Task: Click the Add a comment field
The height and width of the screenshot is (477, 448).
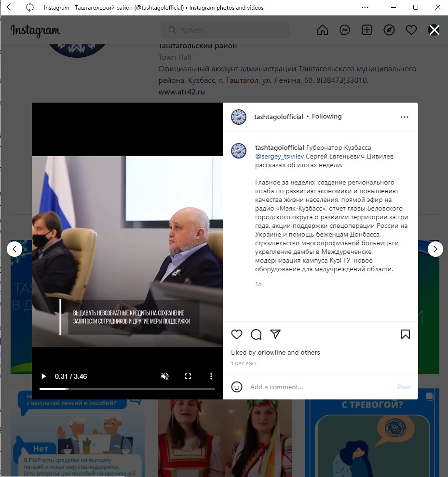Action: click(321, 387)
